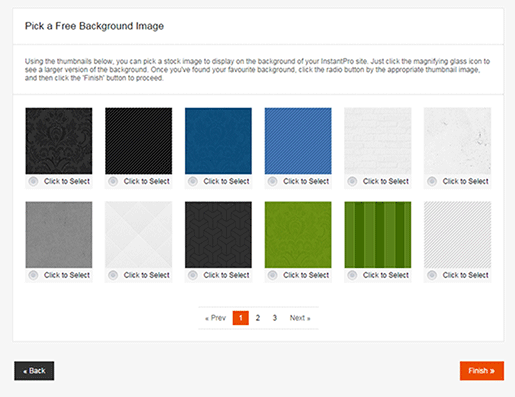Screen dimensions: 515x397
Task: Open page 2 of backgrounds
Action: tap(258, 318)
